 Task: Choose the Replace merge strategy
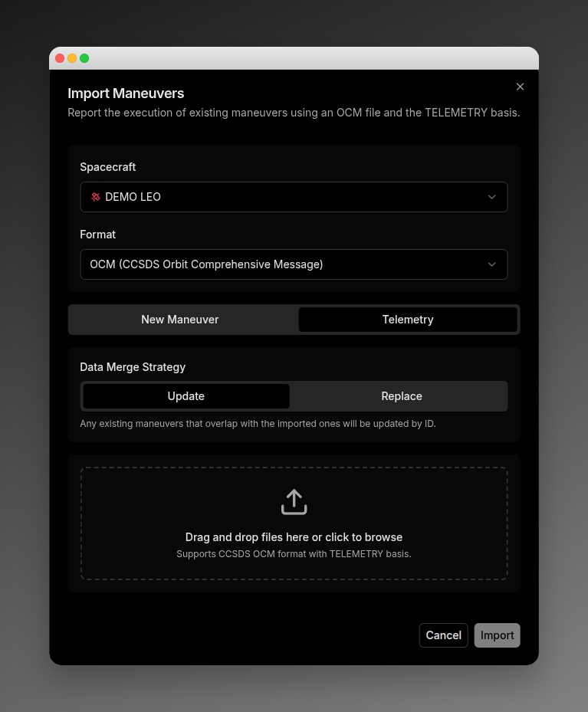click(x=402, y=396)
